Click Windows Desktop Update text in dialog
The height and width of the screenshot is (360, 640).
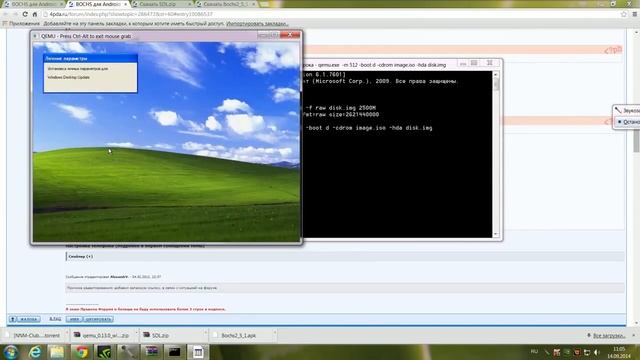coord(69,77)
